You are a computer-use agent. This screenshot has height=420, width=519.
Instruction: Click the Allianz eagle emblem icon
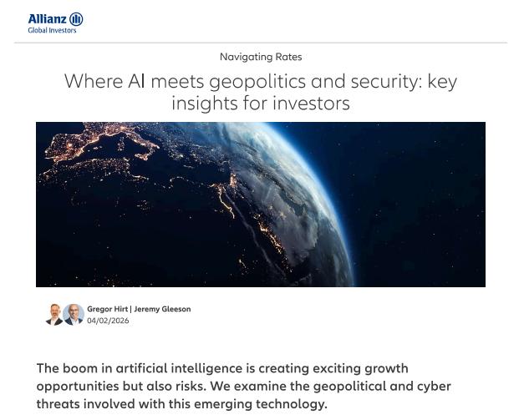point(77,19)
